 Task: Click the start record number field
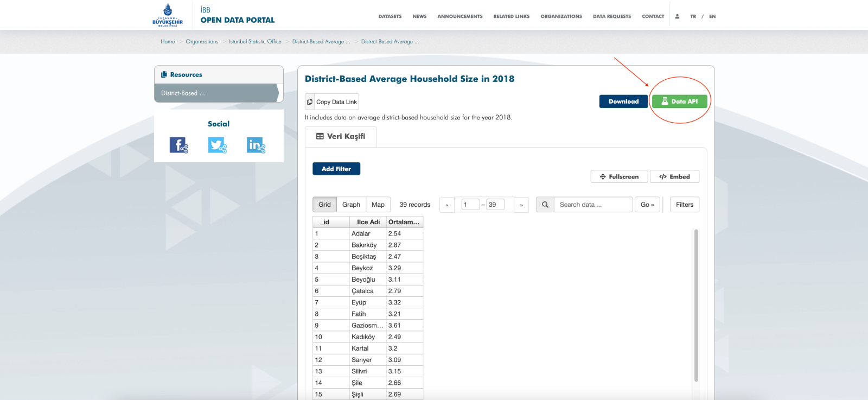pos(470,205)
